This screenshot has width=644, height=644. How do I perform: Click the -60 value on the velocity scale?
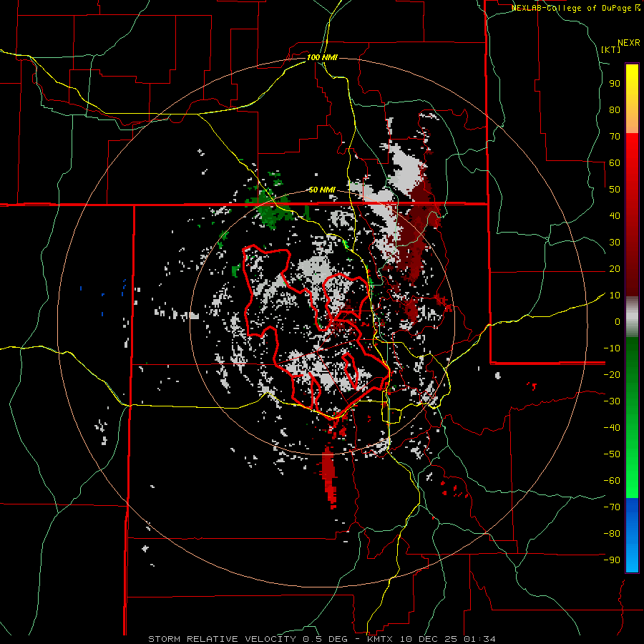612,481
